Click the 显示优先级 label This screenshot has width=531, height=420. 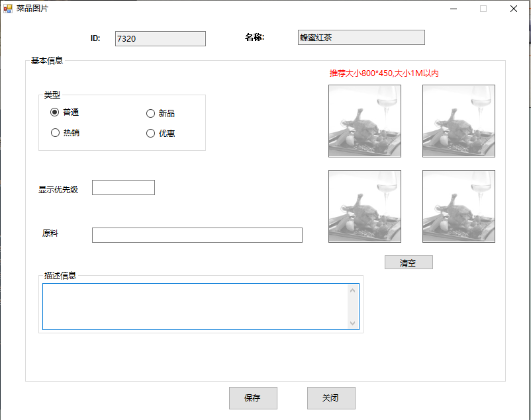58,189
